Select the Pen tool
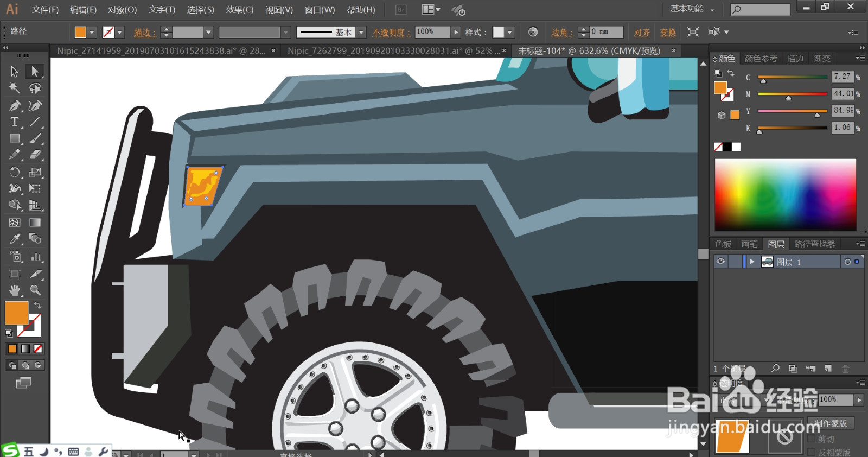 click(15, 105)
